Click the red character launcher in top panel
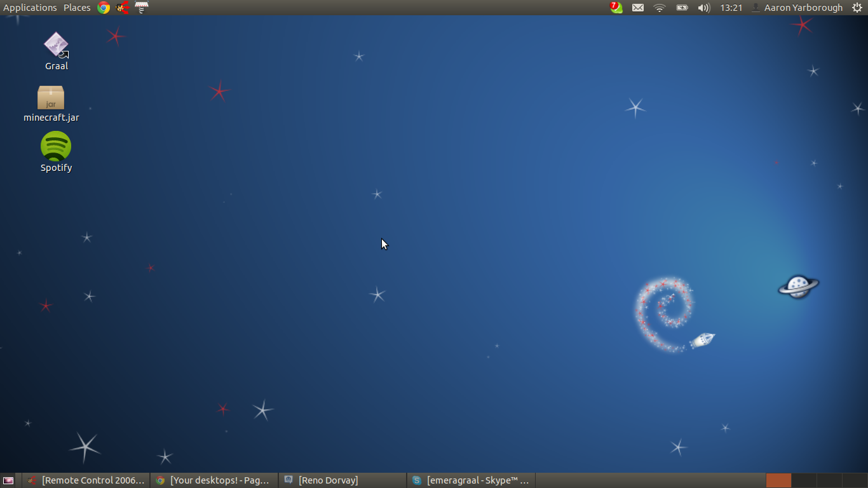 click(122, 8)
